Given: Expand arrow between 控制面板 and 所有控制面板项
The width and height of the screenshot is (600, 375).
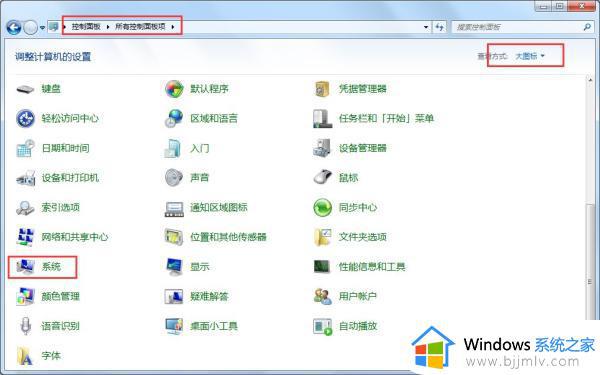Looking at the screenshot, I should (108, 27).
